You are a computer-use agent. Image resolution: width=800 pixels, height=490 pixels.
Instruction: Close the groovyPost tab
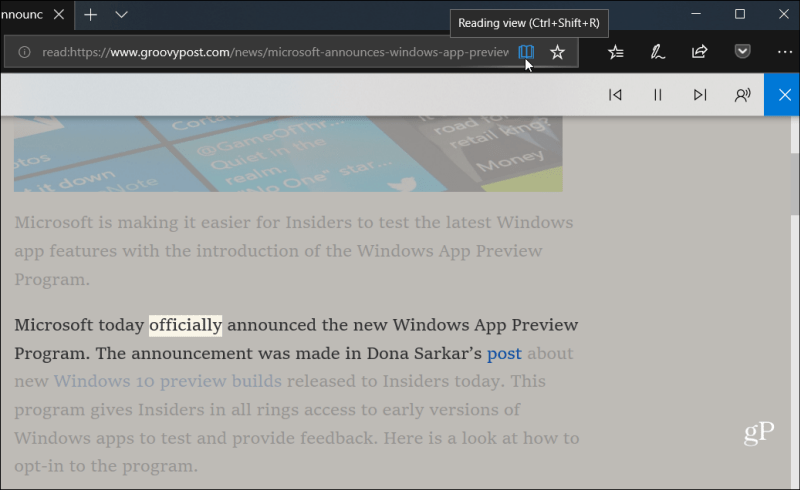pos(59,14)
